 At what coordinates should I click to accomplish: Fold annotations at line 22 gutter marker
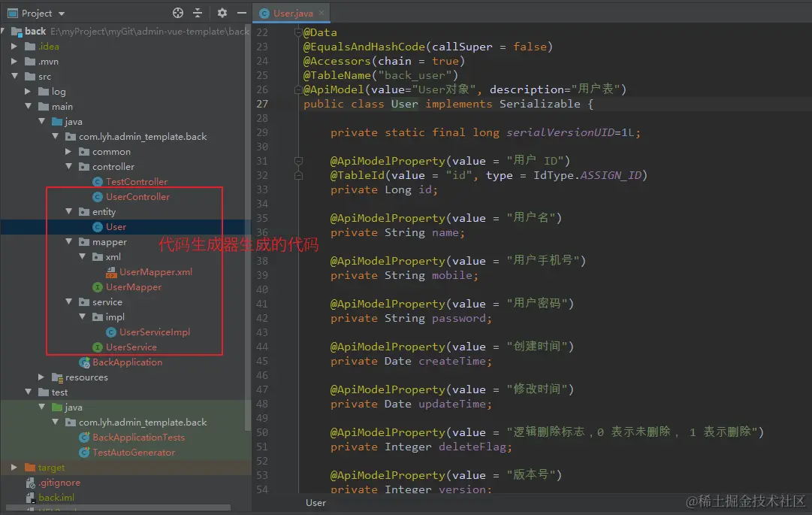[297, 32]
